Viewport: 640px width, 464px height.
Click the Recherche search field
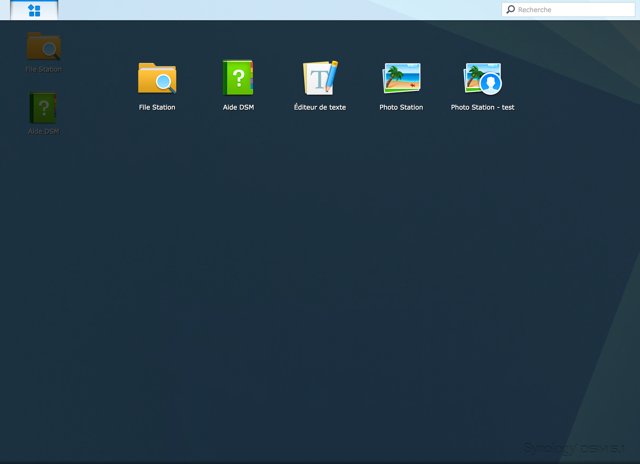(x=568, y=9)
